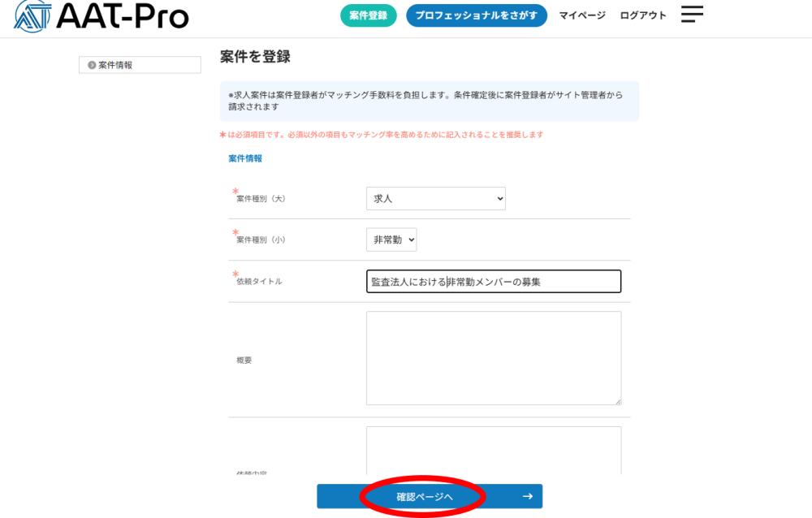Click inside the 概要 text area
This screenshot has height=518, width=812.
494,357
